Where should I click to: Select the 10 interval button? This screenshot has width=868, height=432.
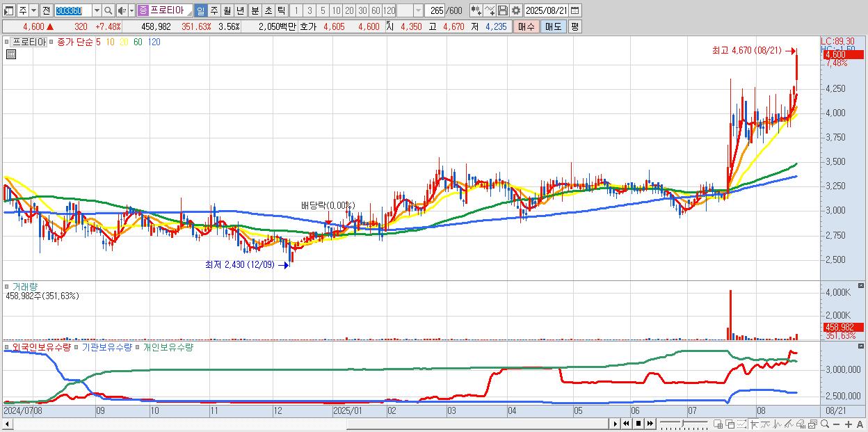(336, 10)
